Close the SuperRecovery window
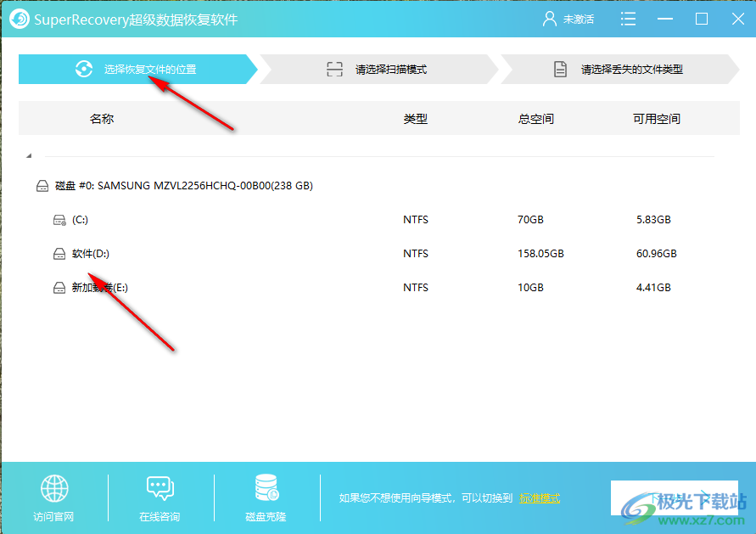 pyautogui.click(x=738, y=20)
